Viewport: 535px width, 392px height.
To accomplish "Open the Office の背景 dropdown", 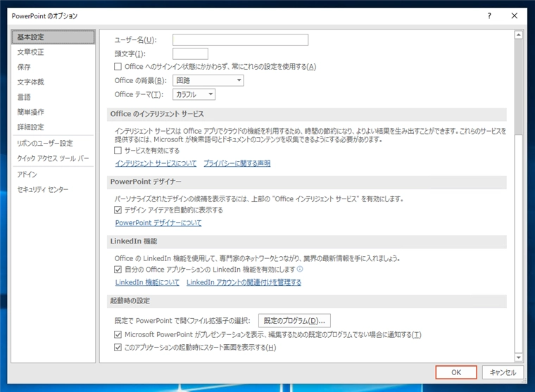I will click(x=208, y=80).
